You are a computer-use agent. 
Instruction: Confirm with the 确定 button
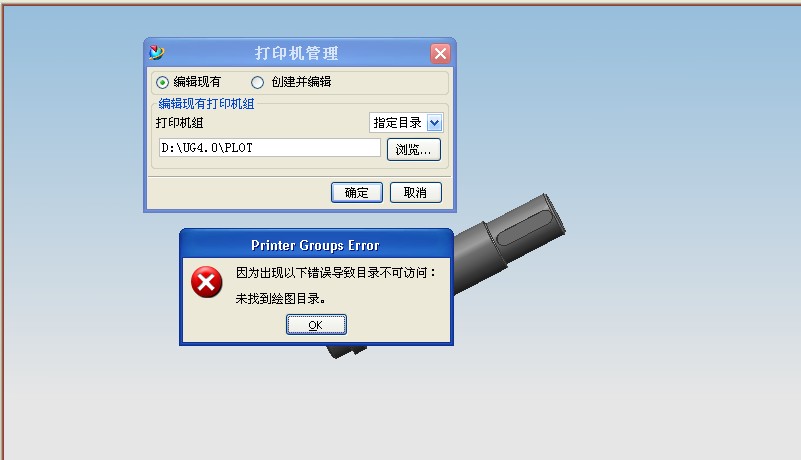pyautogui.click(x=357, y=193)
